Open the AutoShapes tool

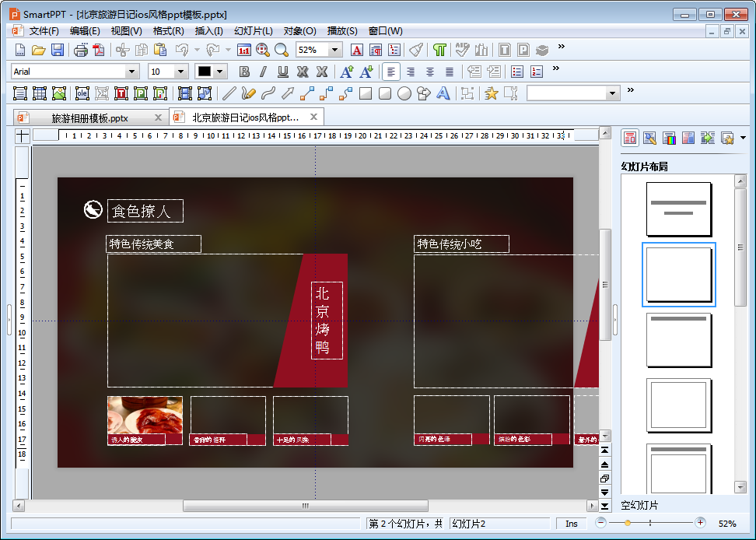click(423, 93)
